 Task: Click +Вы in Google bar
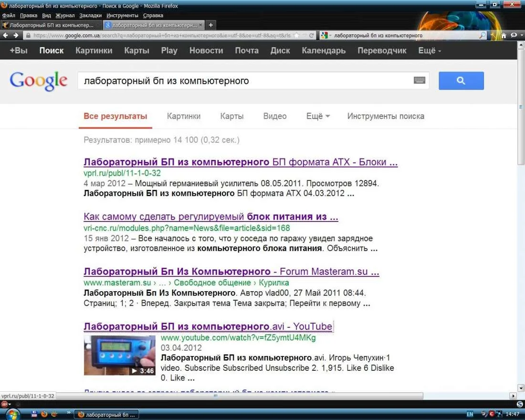(19, 50)
